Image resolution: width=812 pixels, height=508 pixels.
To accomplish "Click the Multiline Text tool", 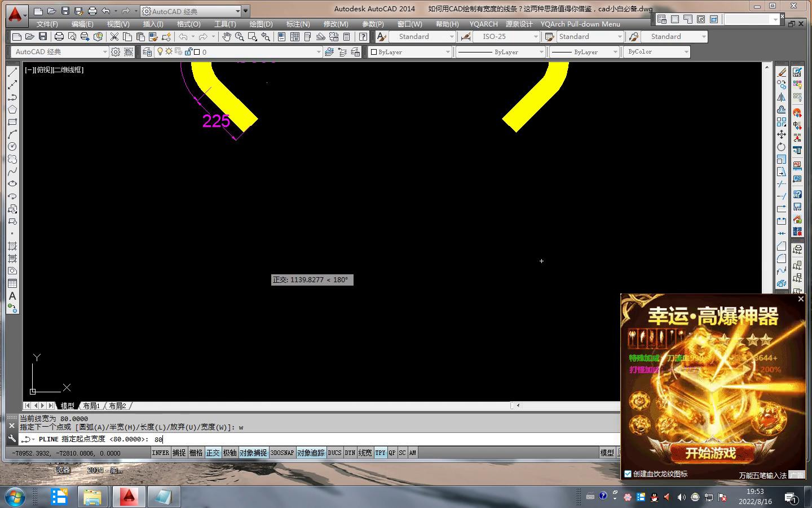I will [12, 296].
